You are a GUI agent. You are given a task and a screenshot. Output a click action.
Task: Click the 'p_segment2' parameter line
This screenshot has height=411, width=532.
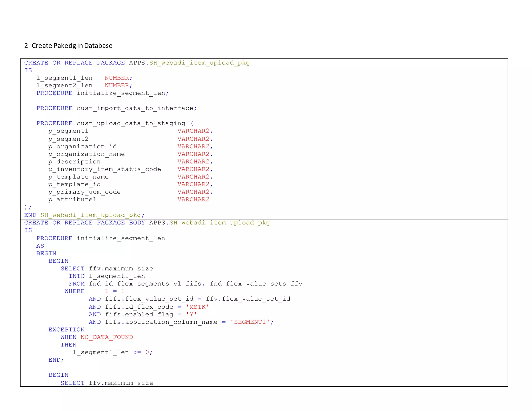[130, 139]
